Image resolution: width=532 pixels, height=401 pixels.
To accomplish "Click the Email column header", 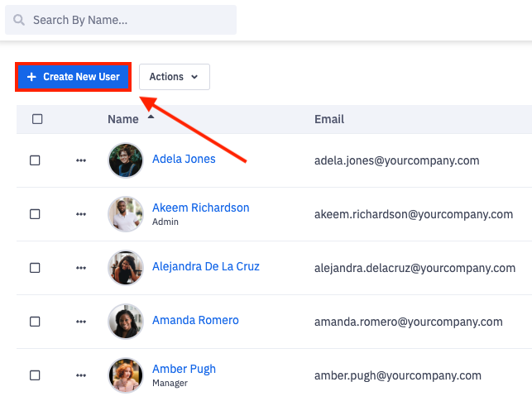I will click(329, 119).
